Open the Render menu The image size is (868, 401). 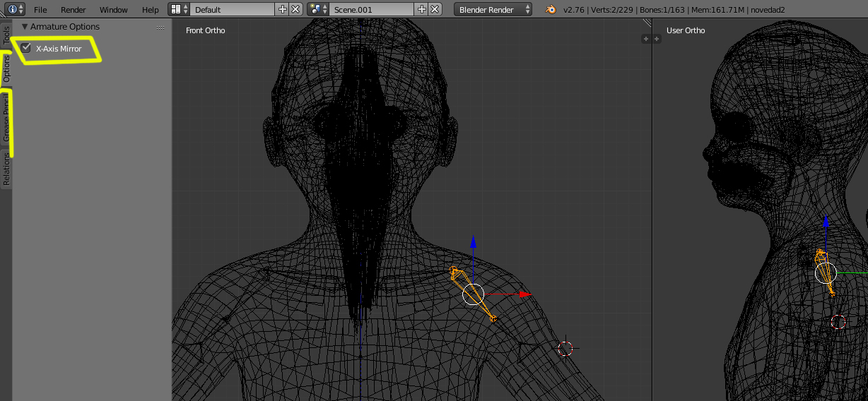pyautogui.click(x=73, y=10)
